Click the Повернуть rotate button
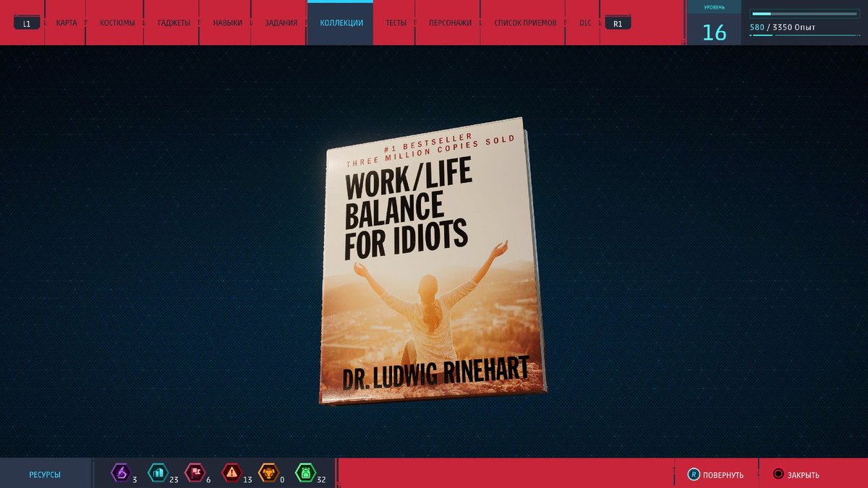868x488 pixels. (x=715, y=475)
